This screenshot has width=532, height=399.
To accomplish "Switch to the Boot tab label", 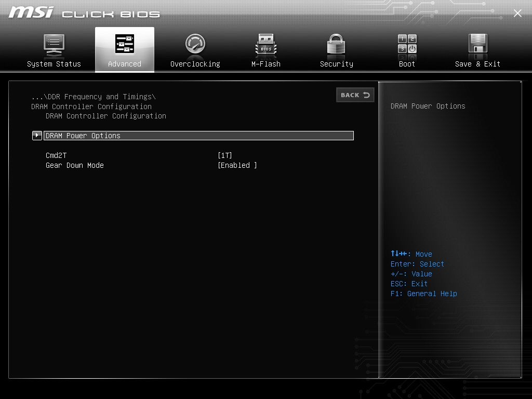I will pos(407,64).
